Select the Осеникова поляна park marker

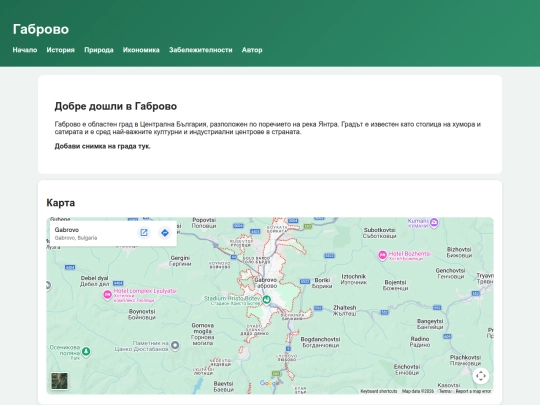(x=86, y=352)
